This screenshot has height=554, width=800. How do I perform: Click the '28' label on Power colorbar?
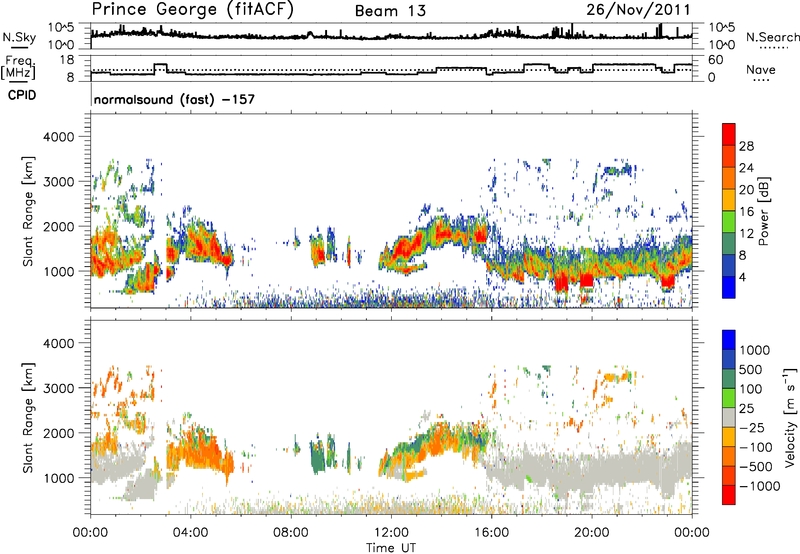(746, 146)
